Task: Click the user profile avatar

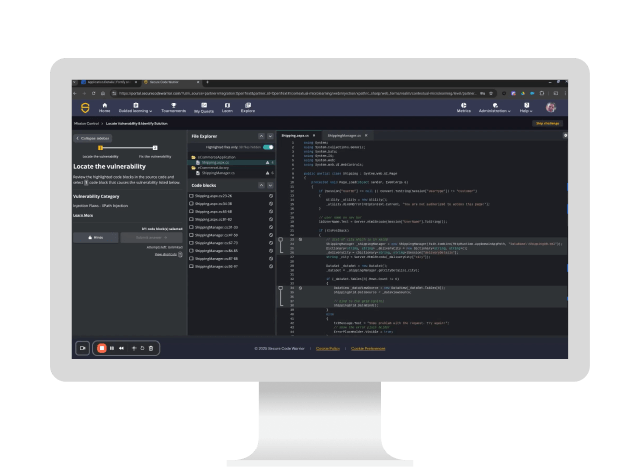Action: click(x=550, y=107)
